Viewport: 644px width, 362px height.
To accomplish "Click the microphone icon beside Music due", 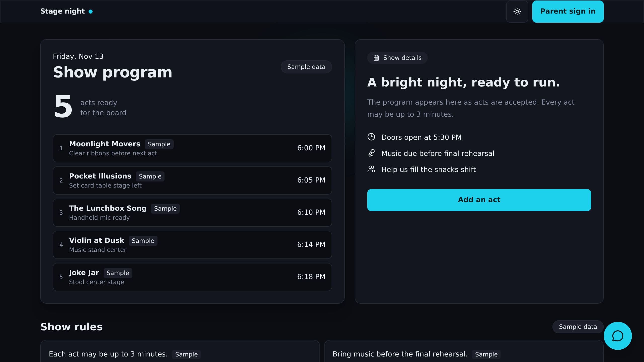I will 371,153.
